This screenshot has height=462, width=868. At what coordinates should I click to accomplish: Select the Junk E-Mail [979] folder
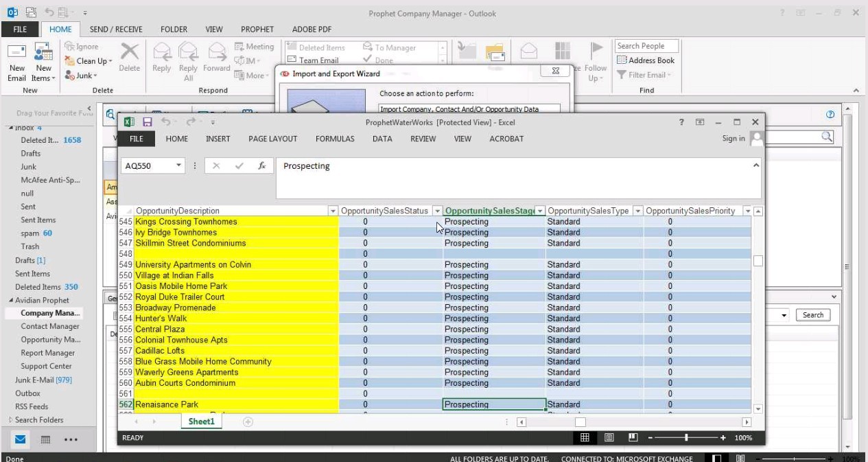[43, 380]
